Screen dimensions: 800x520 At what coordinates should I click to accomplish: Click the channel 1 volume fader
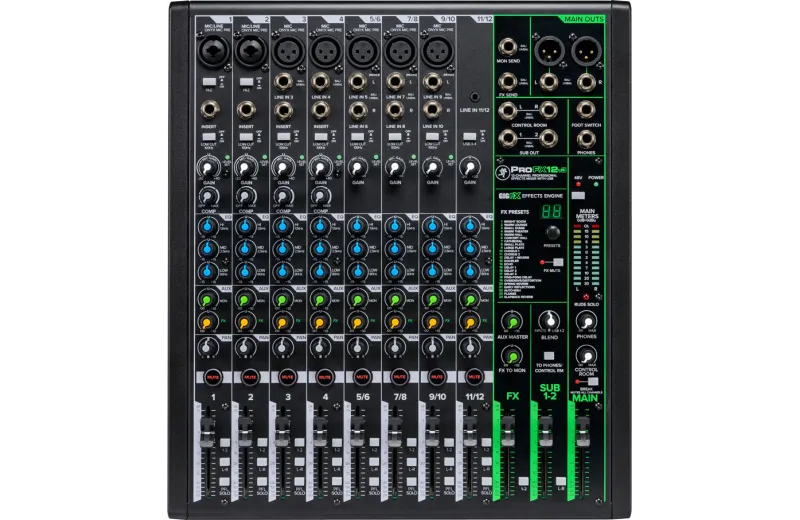tap(208, 431)
